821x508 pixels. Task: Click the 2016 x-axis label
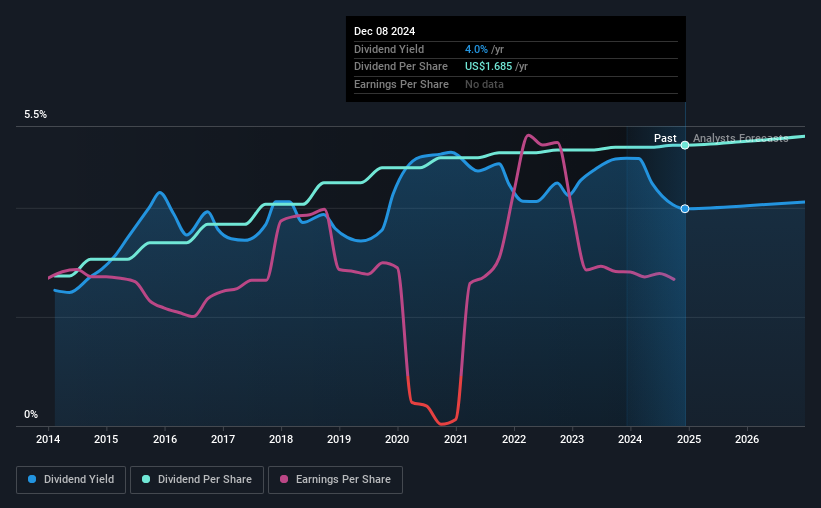coord(165,439)
